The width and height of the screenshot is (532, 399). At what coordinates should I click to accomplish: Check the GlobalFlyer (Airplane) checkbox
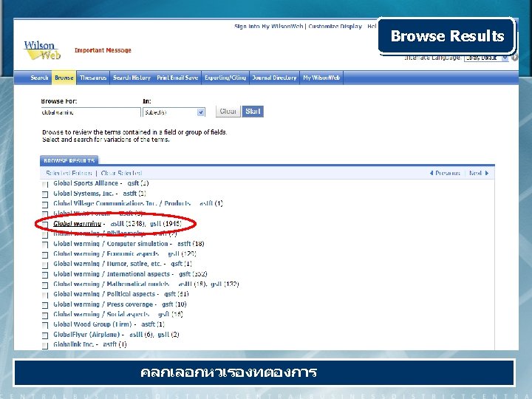tap(45, 335)
